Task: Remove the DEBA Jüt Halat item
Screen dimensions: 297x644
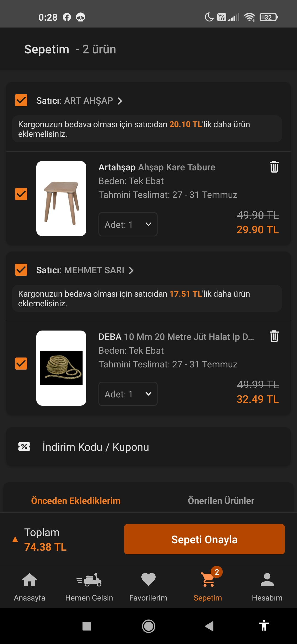Action: tap(274, 336)
